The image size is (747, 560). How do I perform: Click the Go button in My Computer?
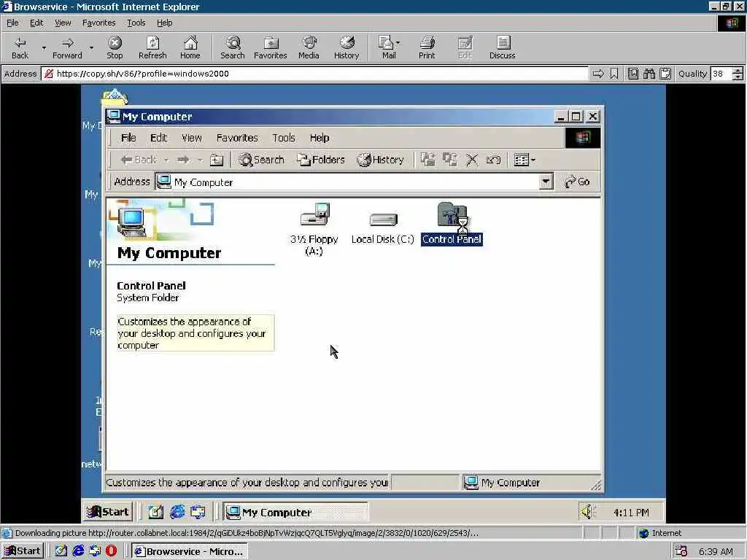578,182
